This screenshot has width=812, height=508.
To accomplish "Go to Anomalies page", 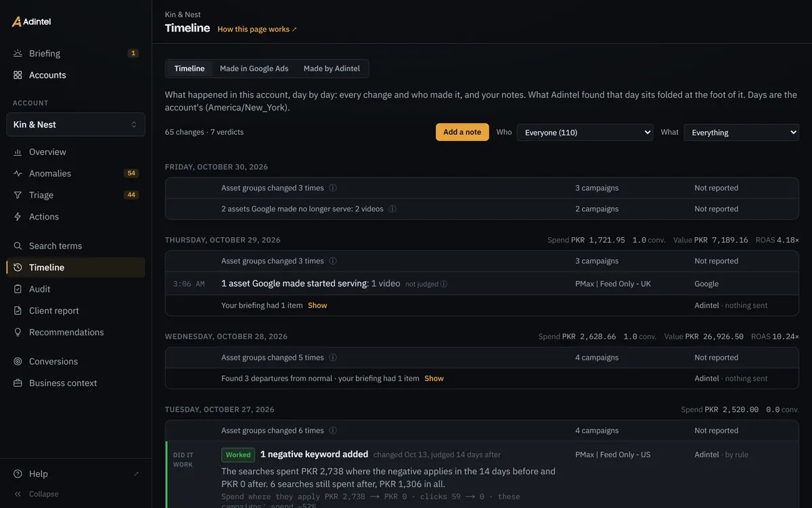I will (x=76, y=174).
